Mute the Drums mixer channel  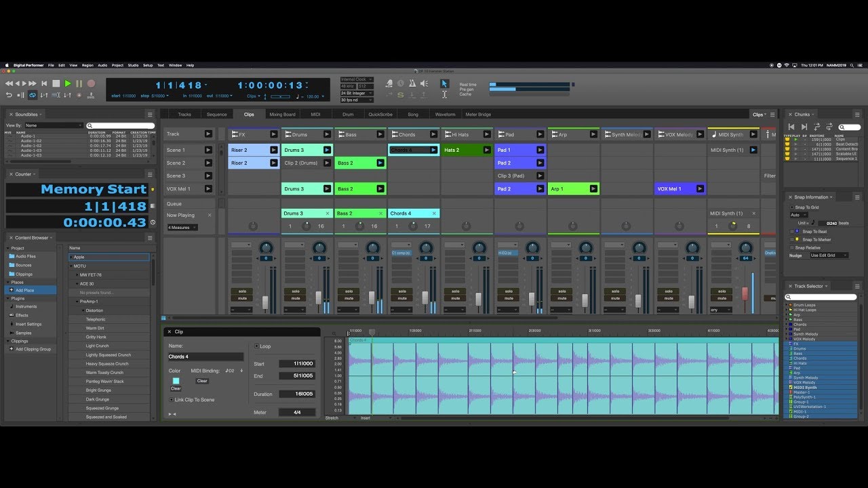click(296, 298)
